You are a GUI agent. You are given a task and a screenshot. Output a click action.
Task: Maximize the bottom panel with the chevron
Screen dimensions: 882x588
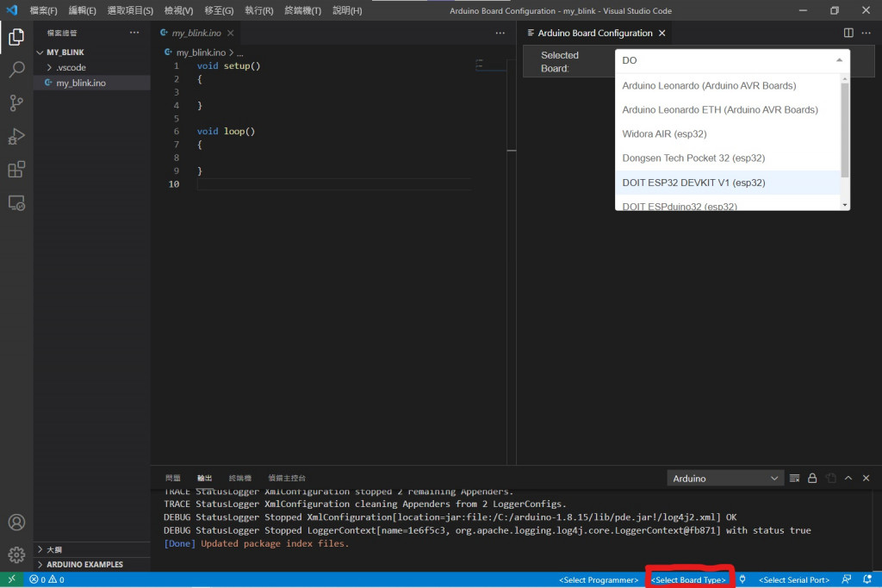(x=848, y=479)
